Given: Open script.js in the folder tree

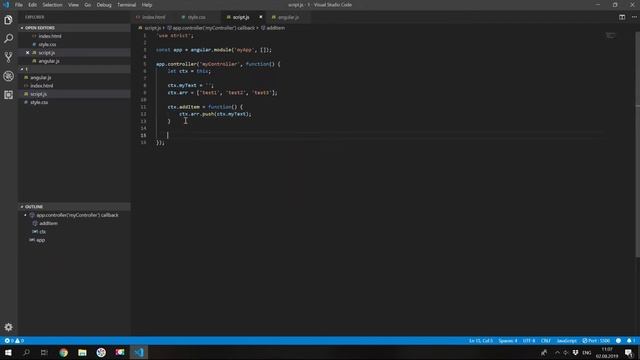Looking at the screenshot, I should pos(39,94).
